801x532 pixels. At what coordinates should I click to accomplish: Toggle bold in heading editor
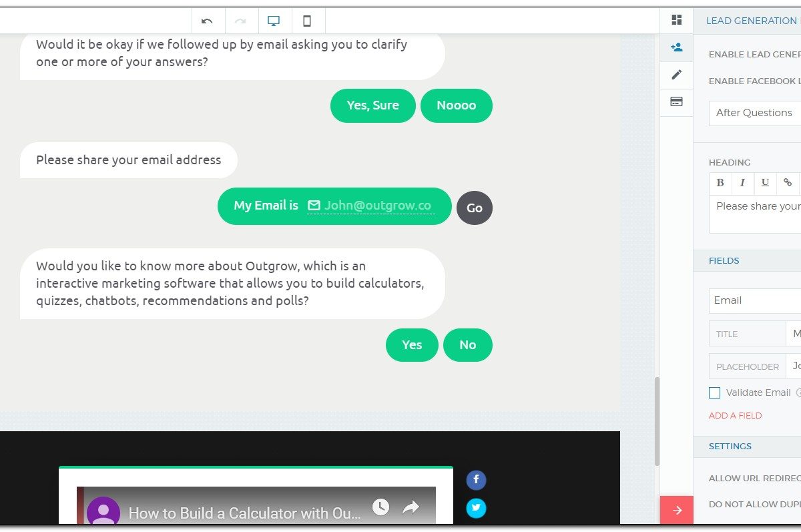[x=720, y=183]
